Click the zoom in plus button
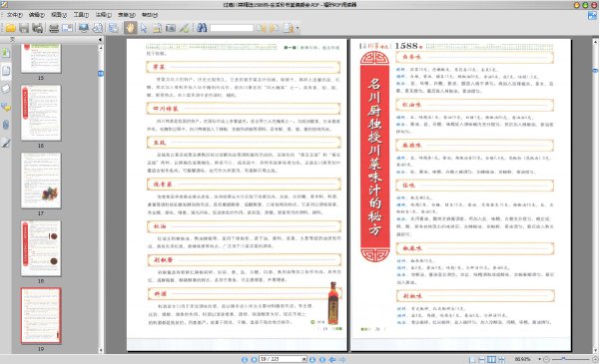Image resolution: width=599 pixels, height=364 pixels. (595, 359)
